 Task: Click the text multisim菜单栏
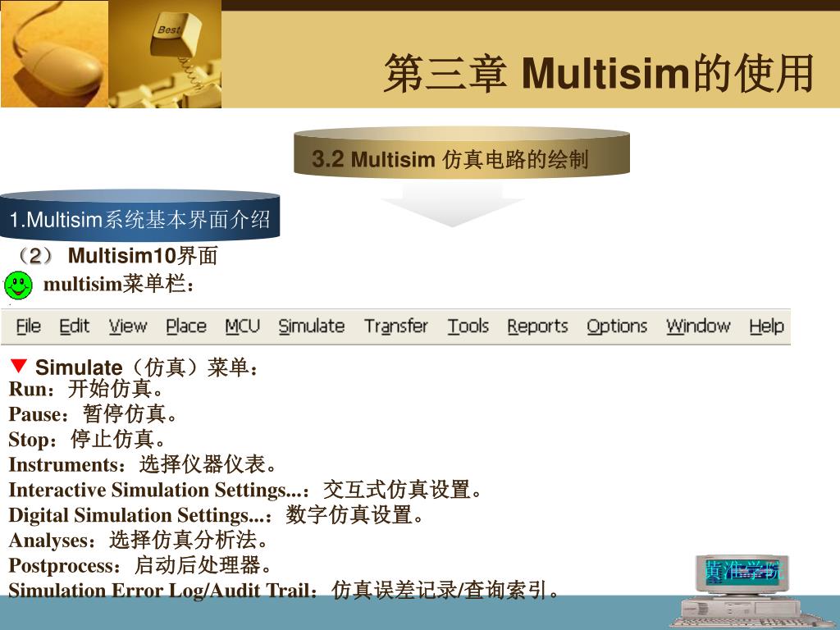click(x=118, y=284)
